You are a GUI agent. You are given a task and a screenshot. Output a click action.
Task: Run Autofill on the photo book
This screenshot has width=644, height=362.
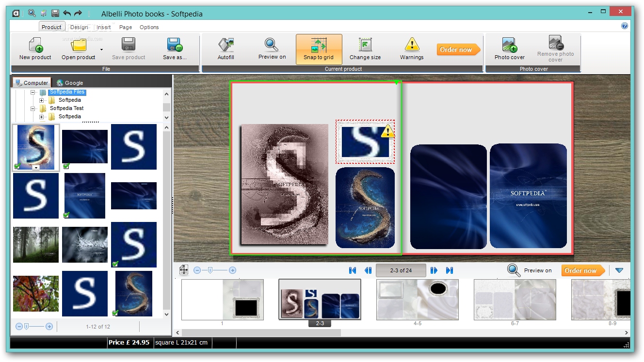point(225,48)
